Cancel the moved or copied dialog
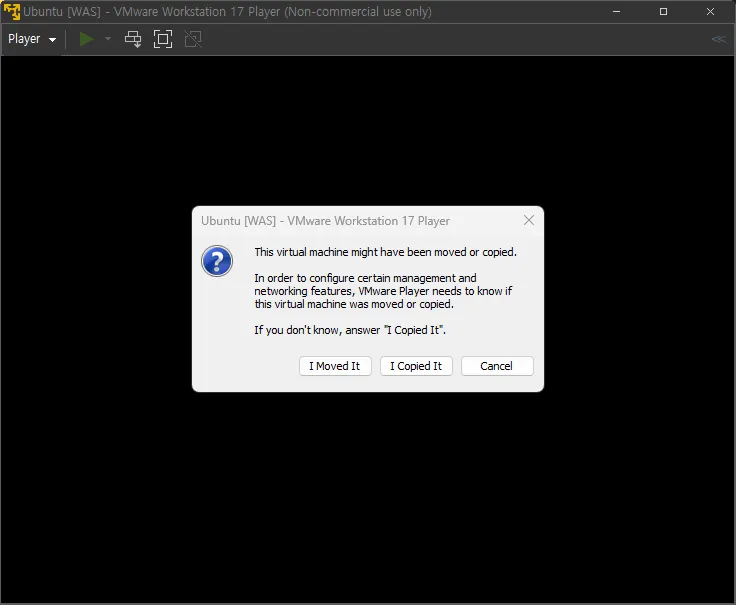This screenshot has height=605, width=736. [x=497, y=366]
